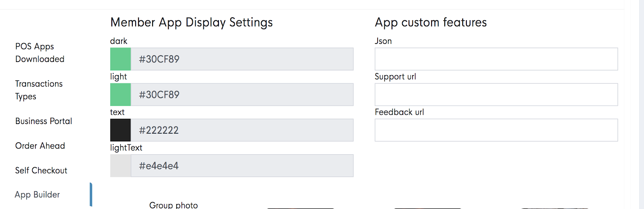Viewport: 644px width, 209px height.
Task: Select the App custom features heading
Action: 431,23
